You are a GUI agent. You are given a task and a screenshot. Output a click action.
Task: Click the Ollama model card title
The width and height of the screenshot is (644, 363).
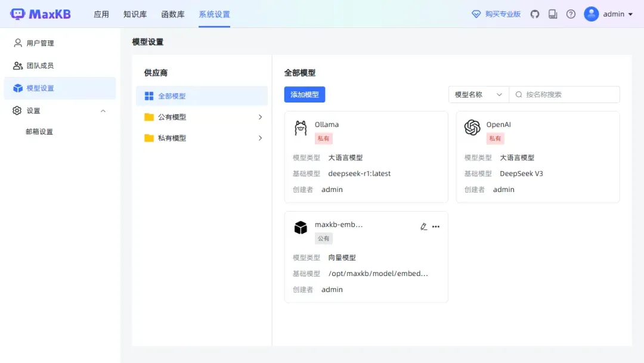[x=327, y=125]
